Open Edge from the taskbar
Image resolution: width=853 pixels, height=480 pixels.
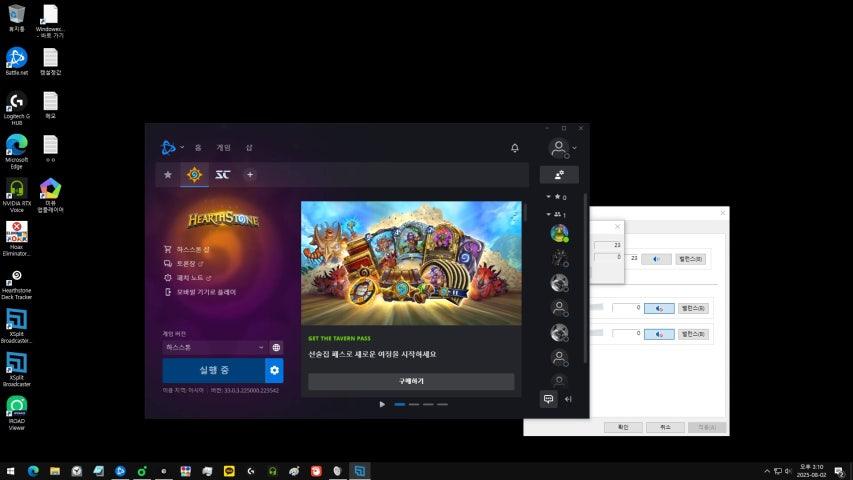click(33, 471)
